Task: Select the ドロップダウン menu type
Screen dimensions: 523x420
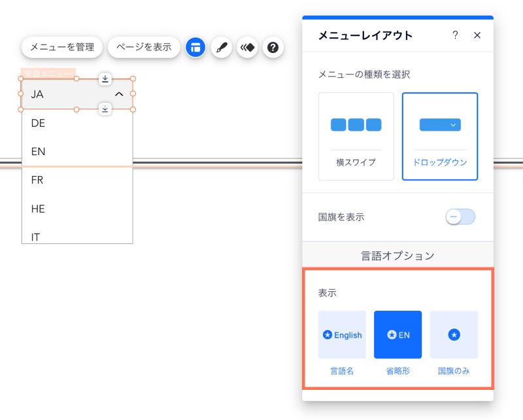Action: coord(440,136)
